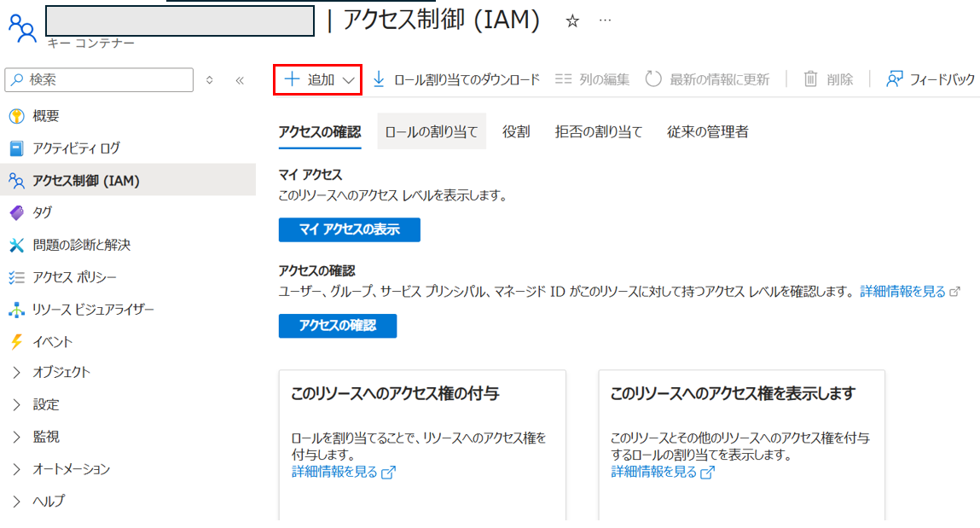Screen dimensions: 980x528
Task: Click the trash can 削除 icon
Action: 810,78
